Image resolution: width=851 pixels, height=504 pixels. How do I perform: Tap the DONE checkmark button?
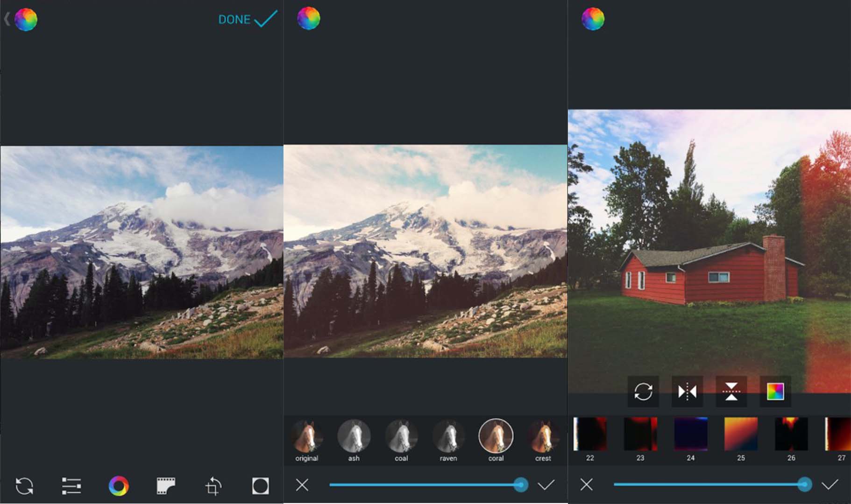pos(248,20)
